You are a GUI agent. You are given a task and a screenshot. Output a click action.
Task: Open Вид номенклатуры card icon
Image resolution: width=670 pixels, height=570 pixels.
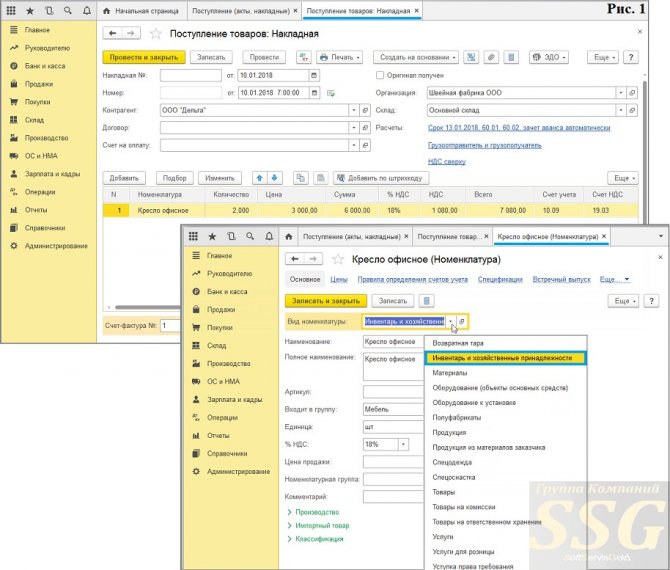462,321
